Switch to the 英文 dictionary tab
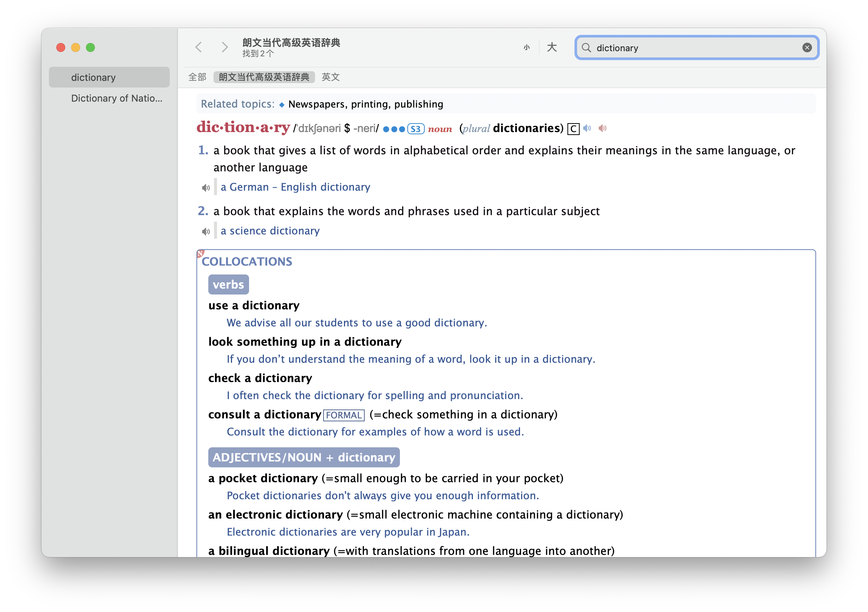Image resolution: width=868 pixels, height=612 pixels. [331, 77]
